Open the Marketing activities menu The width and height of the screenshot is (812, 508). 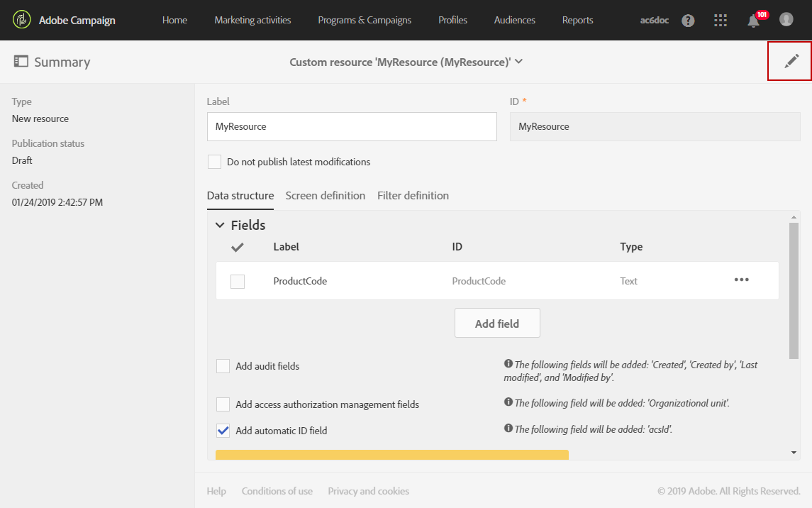click(252, 20)
